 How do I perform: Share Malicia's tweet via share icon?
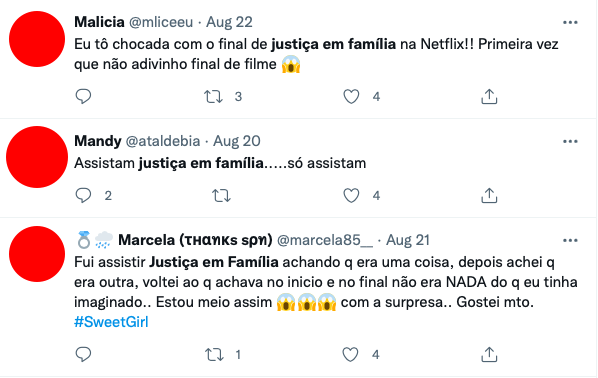pyautogui.click(x=489, y=97)
